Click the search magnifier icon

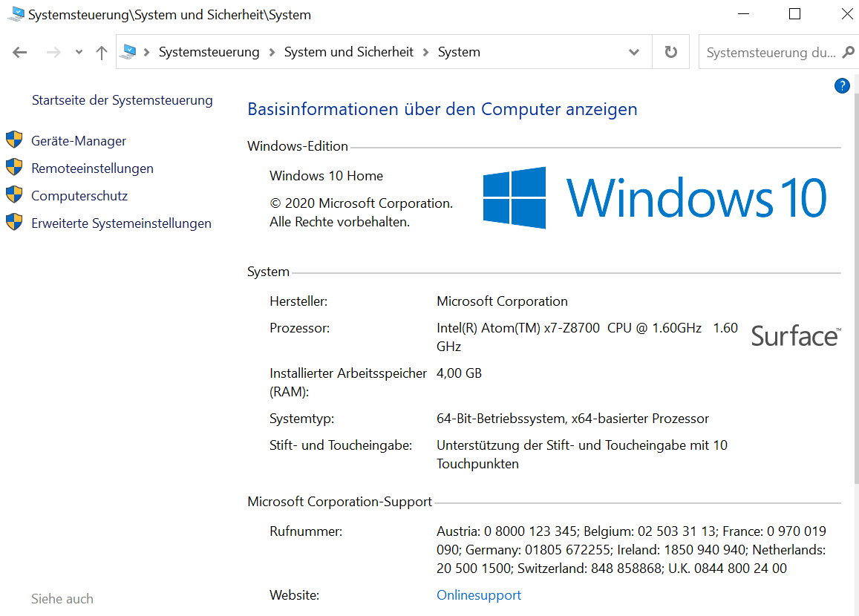coord(849,53)
